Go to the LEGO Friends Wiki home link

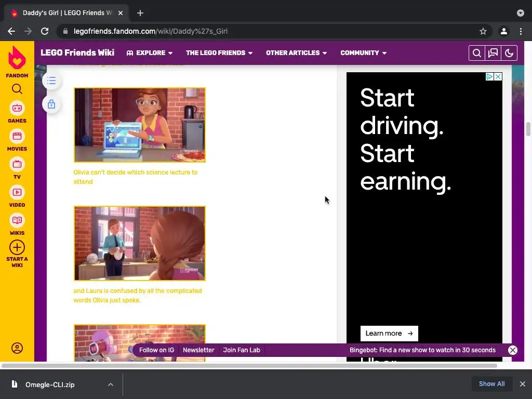pyautogui.click(x=77, y=52)
